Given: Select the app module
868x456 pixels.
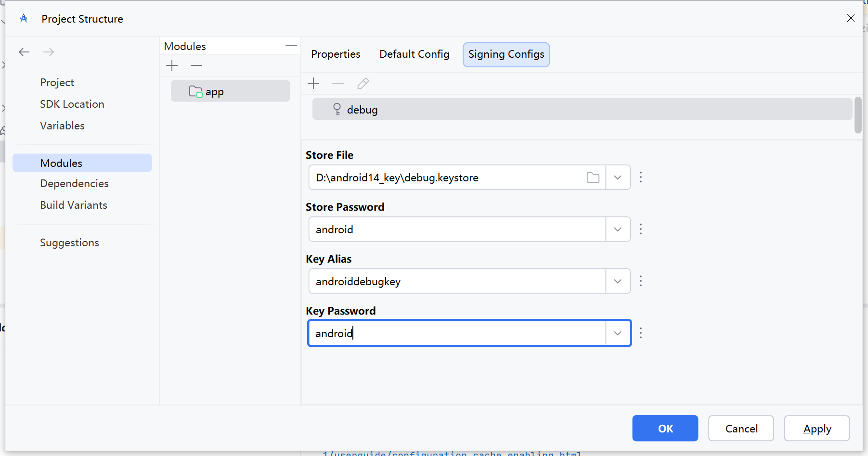Looking at the screenshot, I should 230,91.
